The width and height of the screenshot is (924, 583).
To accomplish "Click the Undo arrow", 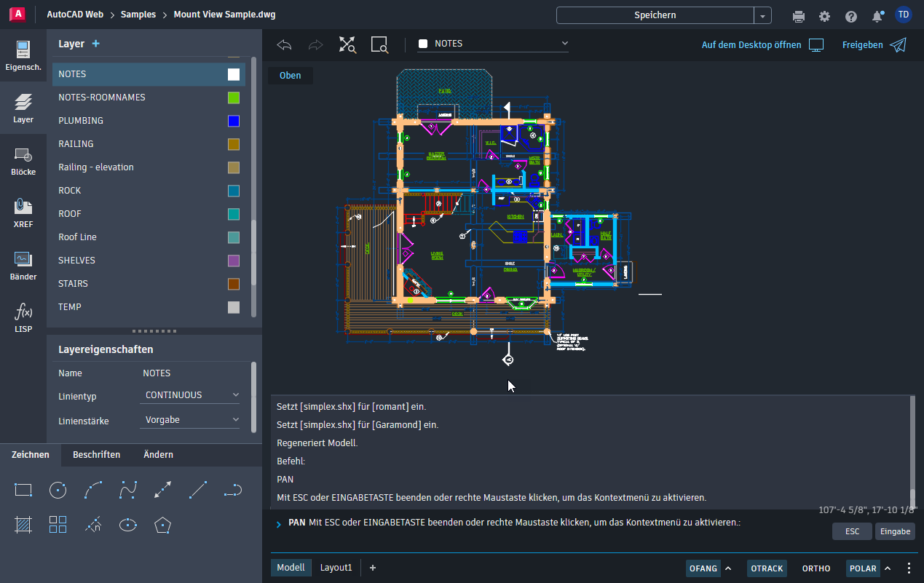I will coord(284,45).
